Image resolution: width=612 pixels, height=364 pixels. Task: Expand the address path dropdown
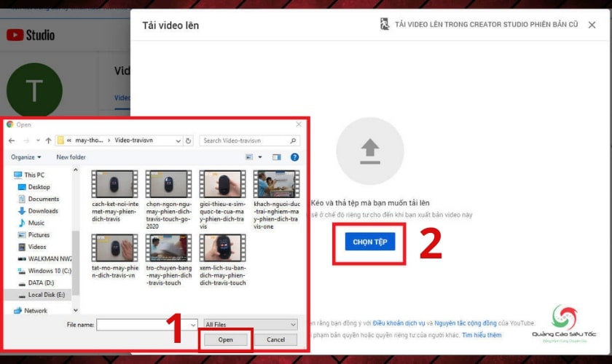click(x=178, y=141)
